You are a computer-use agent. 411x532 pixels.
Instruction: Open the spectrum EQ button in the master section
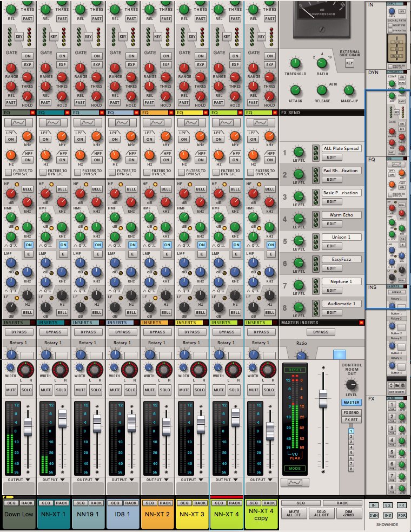coord(295,482)
